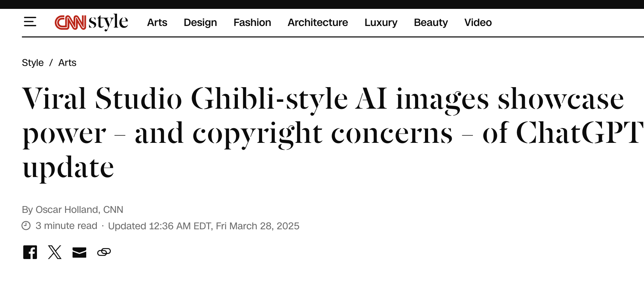Click the 'style' wordmark logo
The width and height of the screenshot is (644, 285).
pyautogui.click(x=108, y=22)
